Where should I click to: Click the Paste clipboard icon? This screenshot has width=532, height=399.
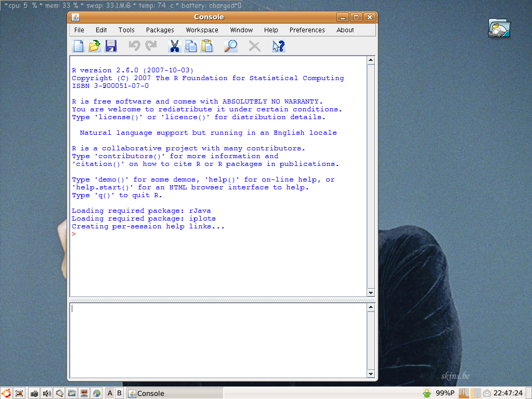207,46
